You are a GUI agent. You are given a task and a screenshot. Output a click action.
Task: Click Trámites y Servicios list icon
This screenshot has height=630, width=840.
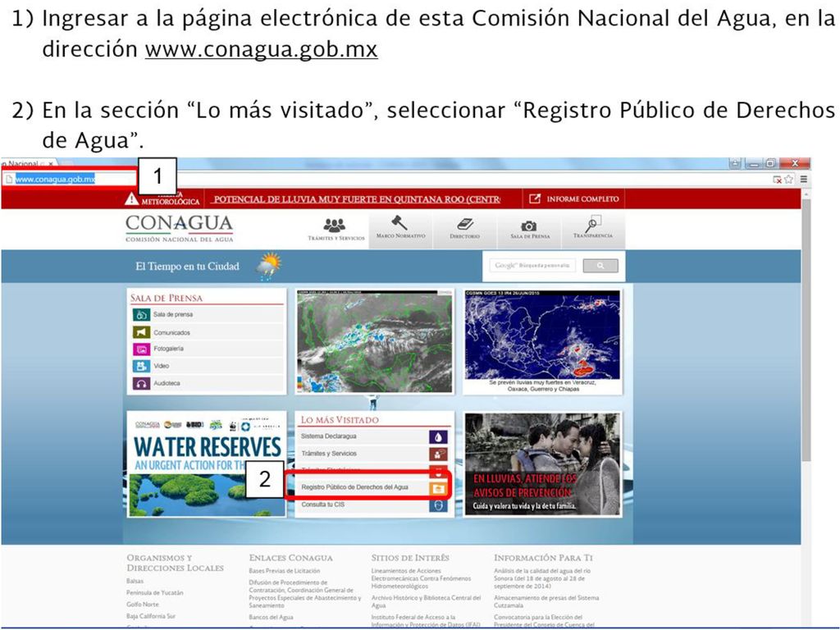438,454
